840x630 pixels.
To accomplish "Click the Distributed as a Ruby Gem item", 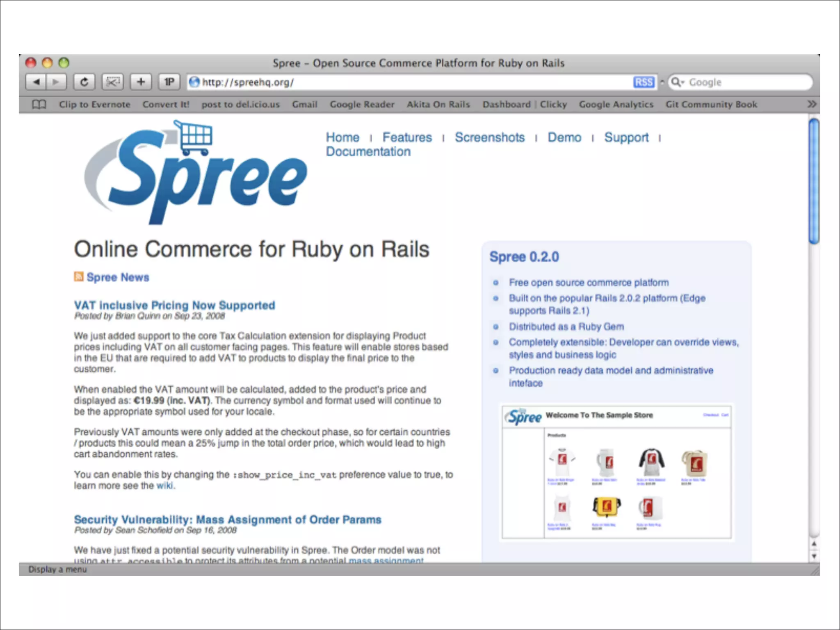I will [566, 327].
